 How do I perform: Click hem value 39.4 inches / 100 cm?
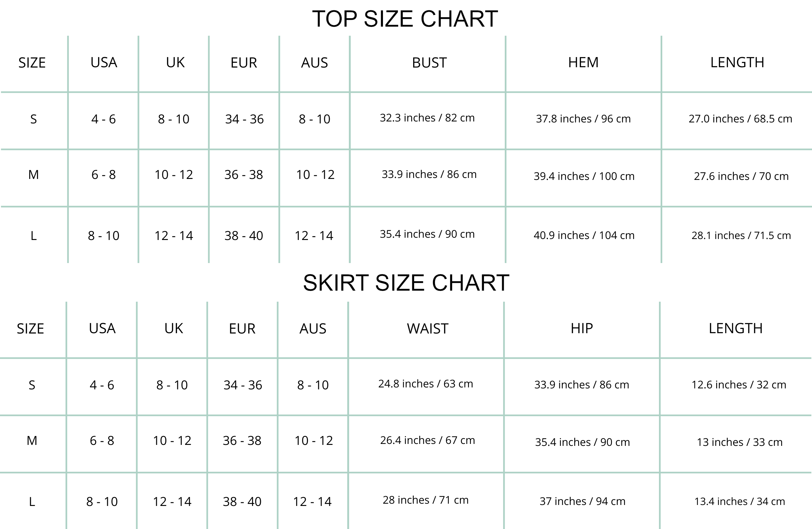(584, 176)
